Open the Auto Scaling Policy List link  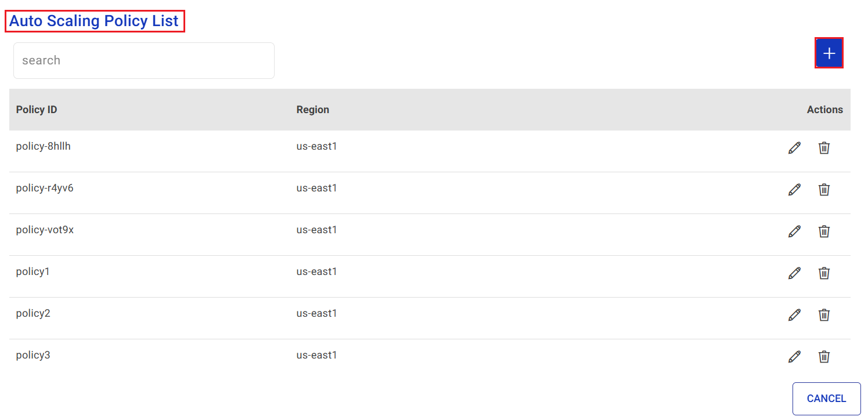[x=95, y=21]
